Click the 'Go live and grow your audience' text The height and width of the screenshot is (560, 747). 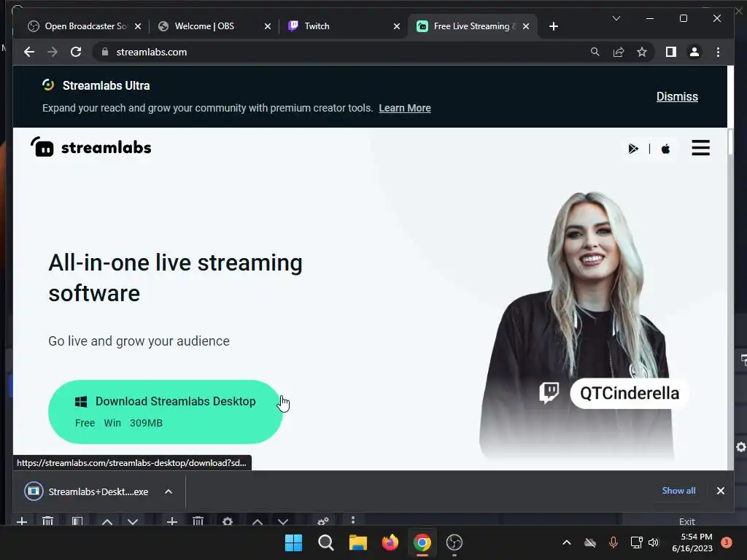139,341
